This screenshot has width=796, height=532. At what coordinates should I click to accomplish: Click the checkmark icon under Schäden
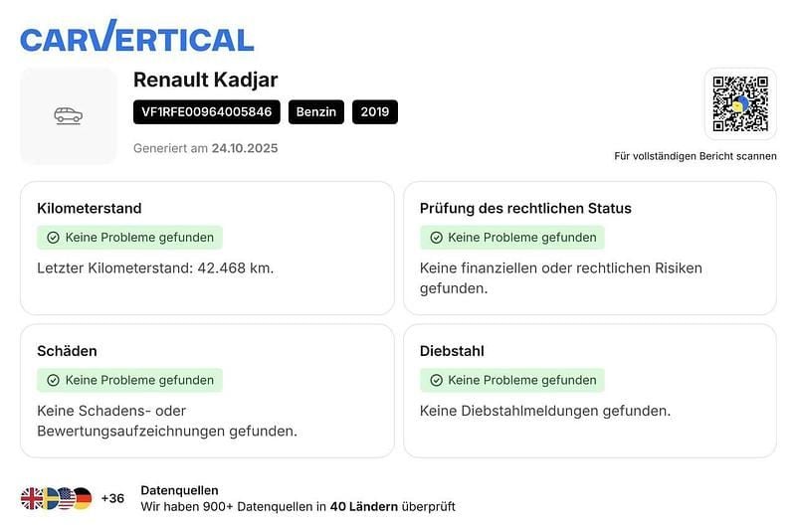pyautogui.click(x=54, y=380)
